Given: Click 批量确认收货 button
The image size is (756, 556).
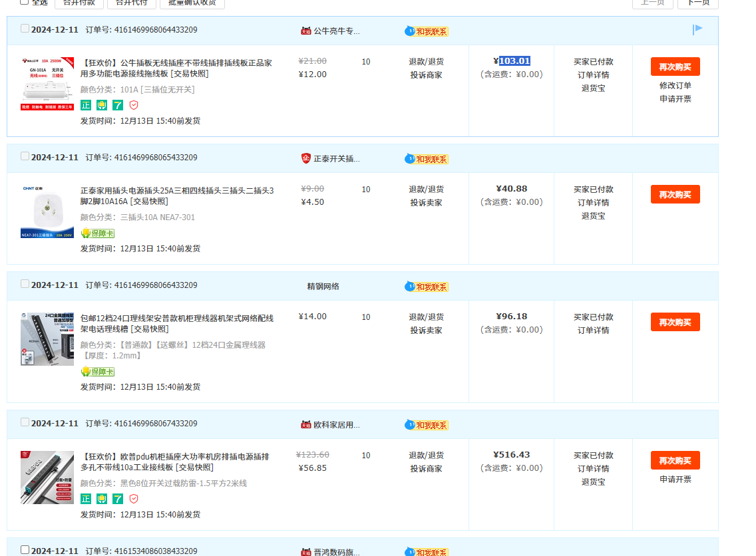Looking at the screenshot, I should pyautogui.click(x=192, y=2).
